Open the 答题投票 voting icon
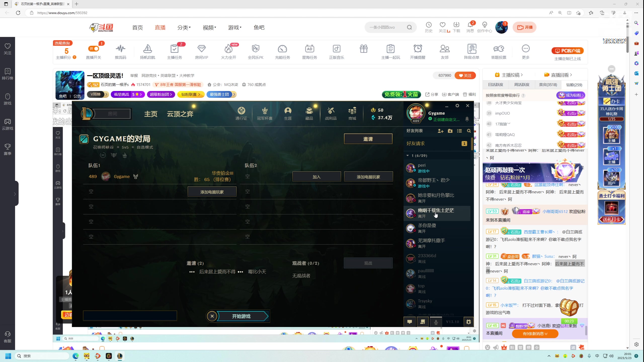The image size is (644, 362). pos(499,52)
